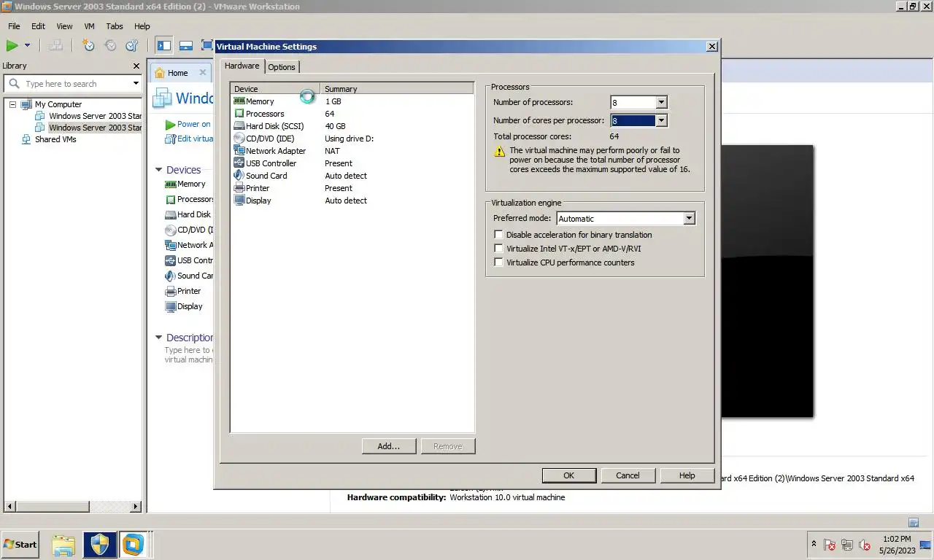The image size is (934, 560).
Task: Click the Display icon in background Devices panel
Action: 171,306
